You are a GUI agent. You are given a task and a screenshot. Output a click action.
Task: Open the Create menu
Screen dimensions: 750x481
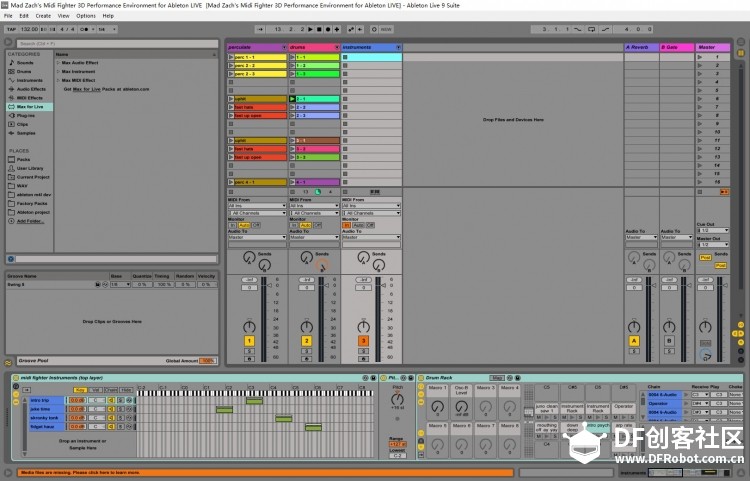43,16
